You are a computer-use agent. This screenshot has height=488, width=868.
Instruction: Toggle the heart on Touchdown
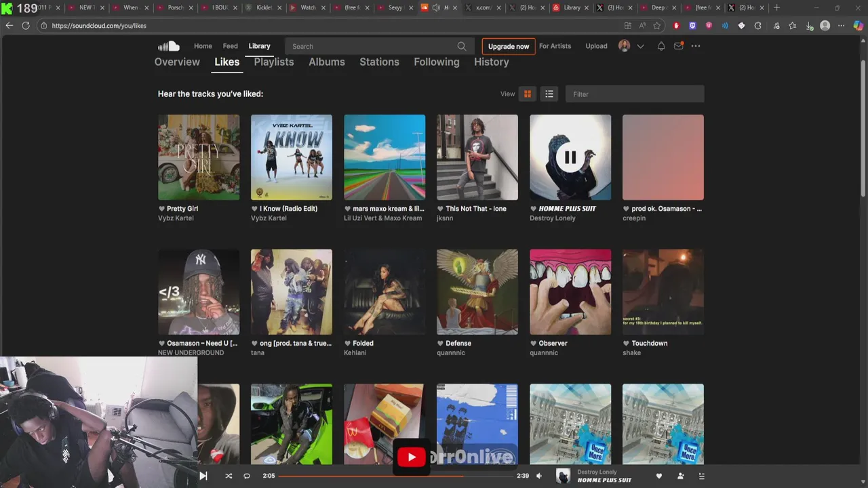(x=626, y=344)
